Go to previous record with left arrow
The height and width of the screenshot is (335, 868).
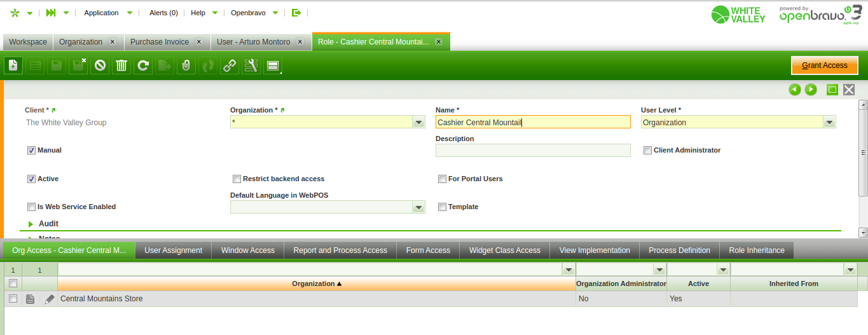click(794, 90)
